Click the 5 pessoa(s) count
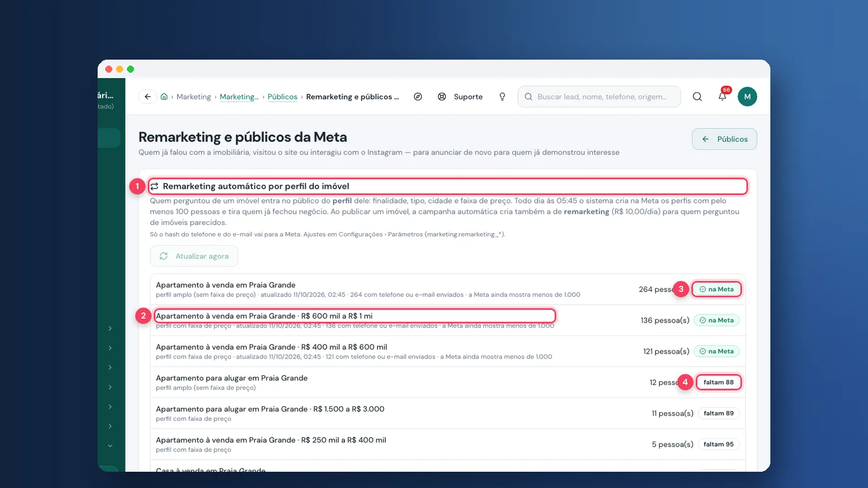868x488 pixels. pos(673,444)
